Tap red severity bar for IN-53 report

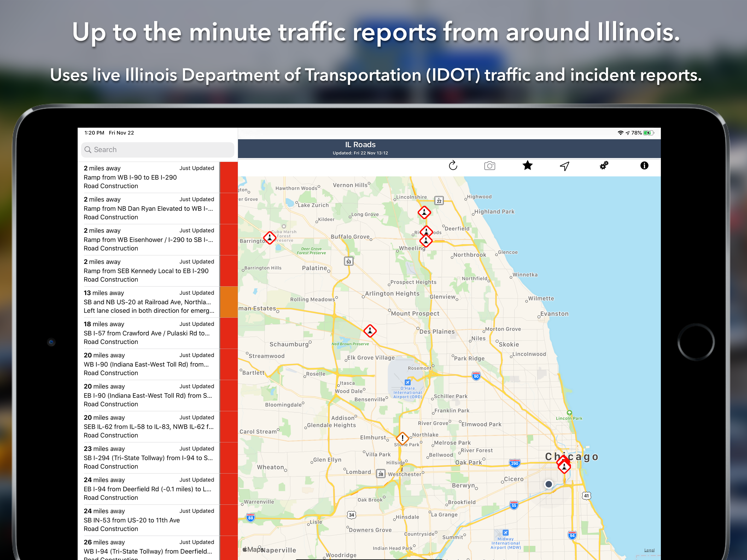coord(229,520)
